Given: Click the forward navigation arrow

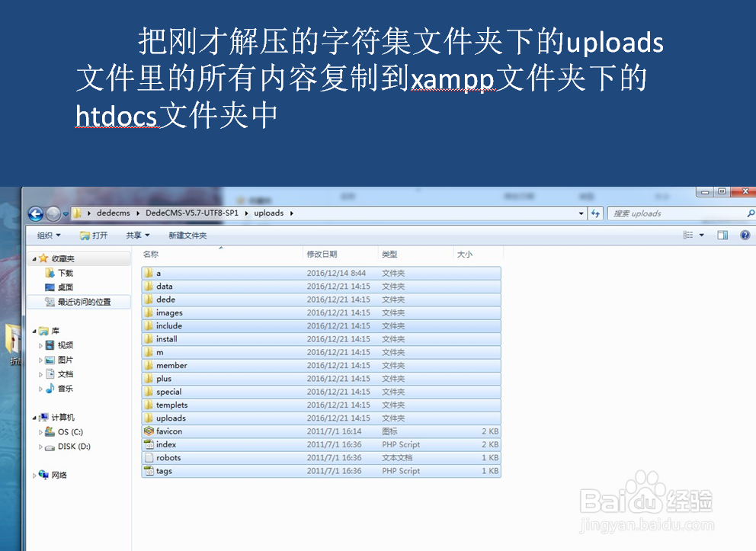Looking at the screenshot, I should pyautogui.click(x=53, y=213).
